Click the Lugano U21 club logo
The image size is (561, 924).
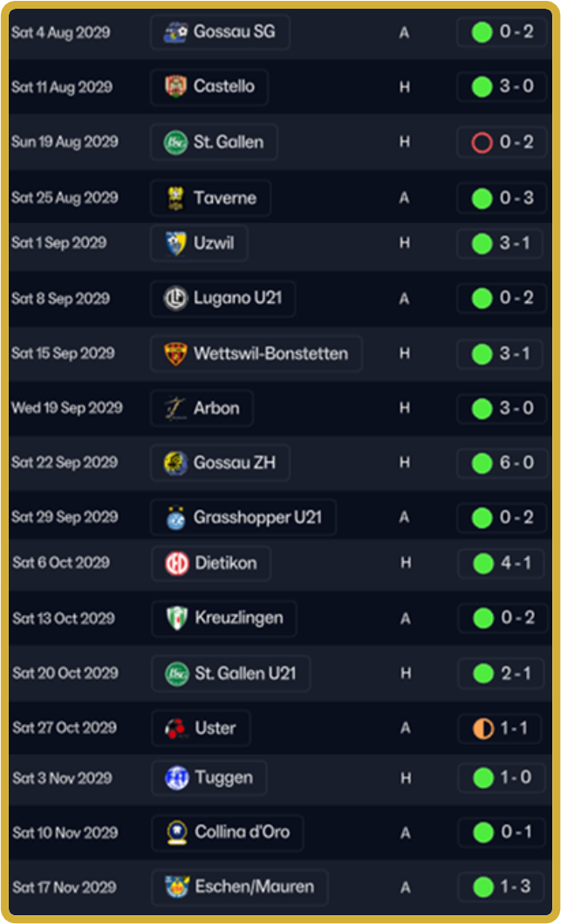point(175,298)
